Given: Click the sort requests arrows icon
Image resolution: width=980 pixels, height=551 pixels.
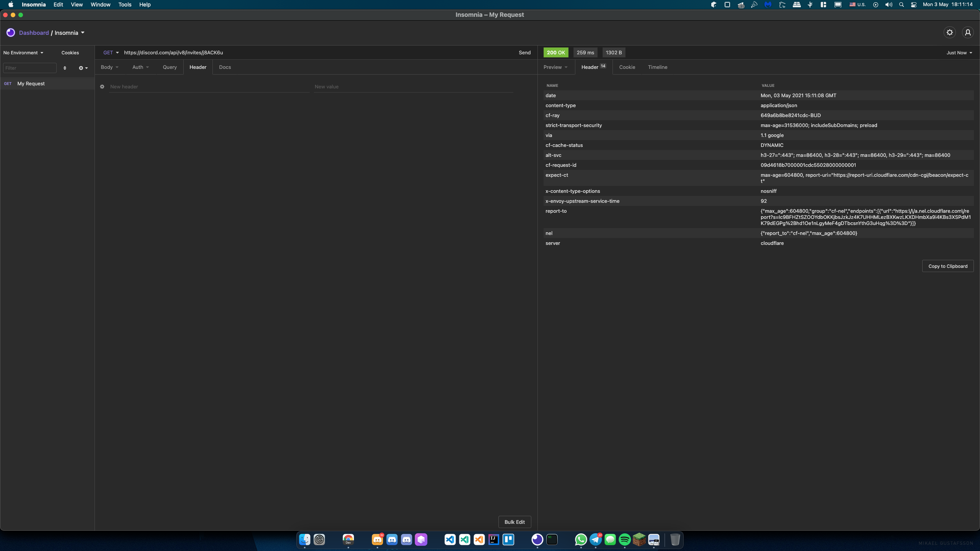Looking at the screenshot, I should coord(64,68).
